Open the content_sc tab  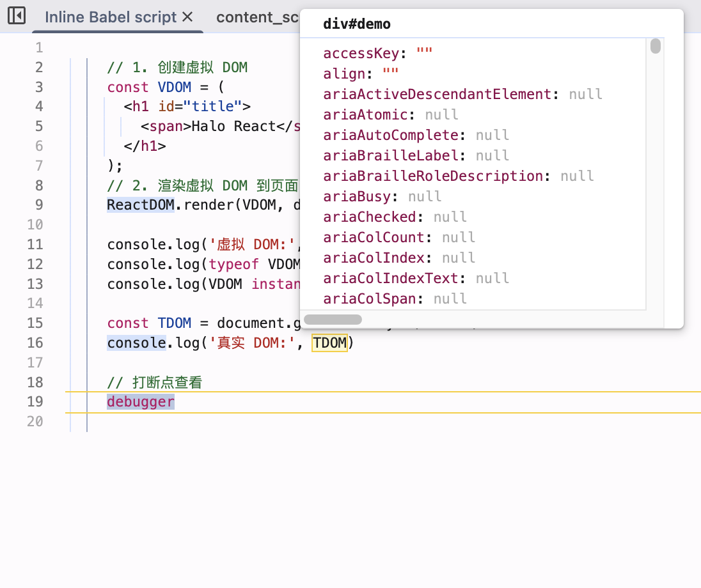coord(257,17)
